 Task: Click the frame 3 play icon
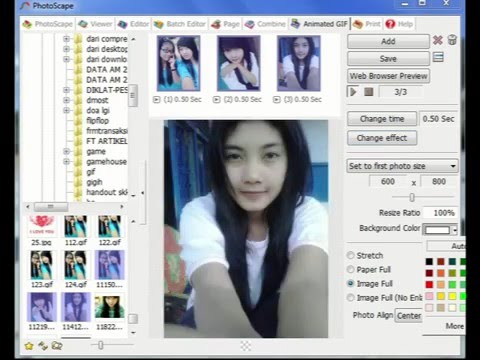276,100
